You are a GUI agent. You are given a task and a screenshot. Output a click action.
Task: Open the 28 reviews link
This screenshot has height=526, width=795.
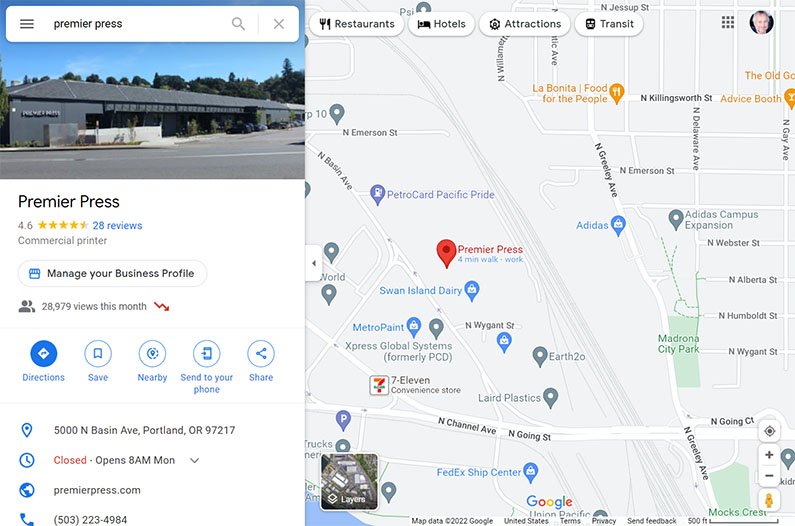117,226
